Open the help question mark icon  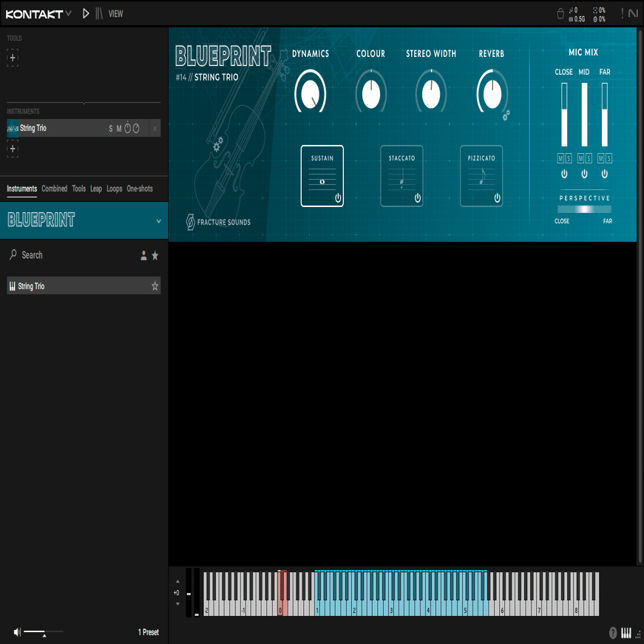[x=612, y=632]
